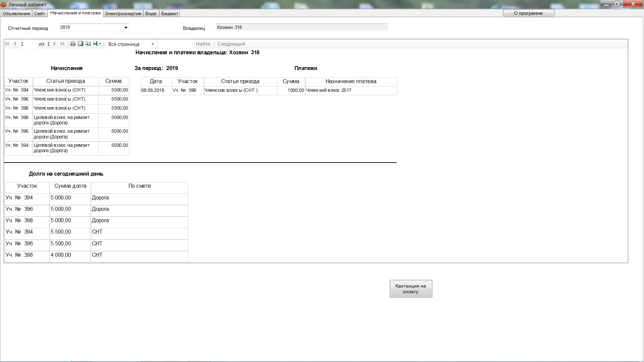Click the current page number field
The height and width of the screenshot is (362, 644).
point(28,44)
